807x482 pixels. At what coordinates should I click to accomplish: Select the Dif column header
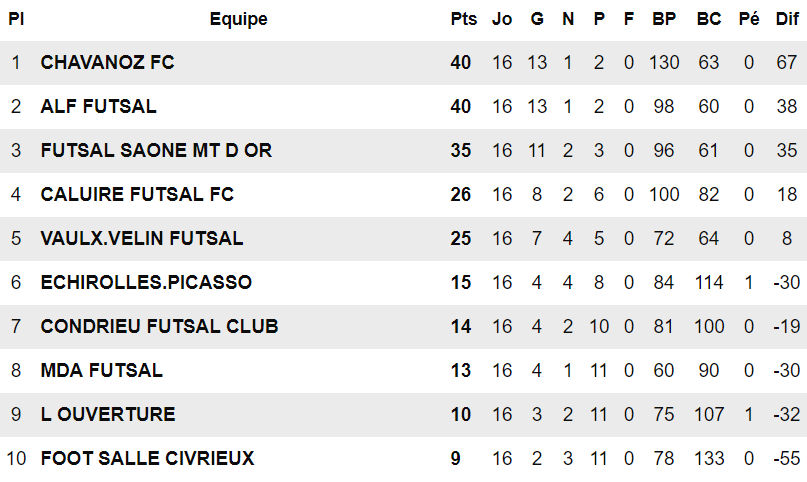point(787,19)
